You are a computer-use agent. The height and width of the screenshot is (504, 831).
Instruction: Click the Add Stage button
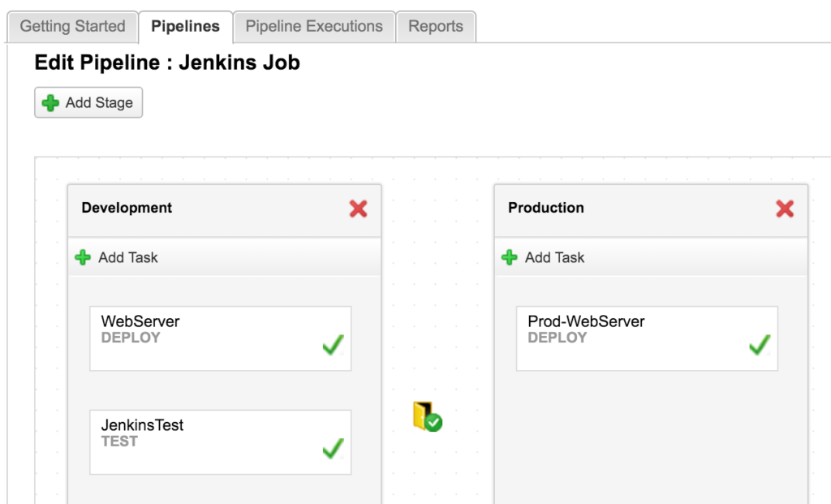click(88, 103)
